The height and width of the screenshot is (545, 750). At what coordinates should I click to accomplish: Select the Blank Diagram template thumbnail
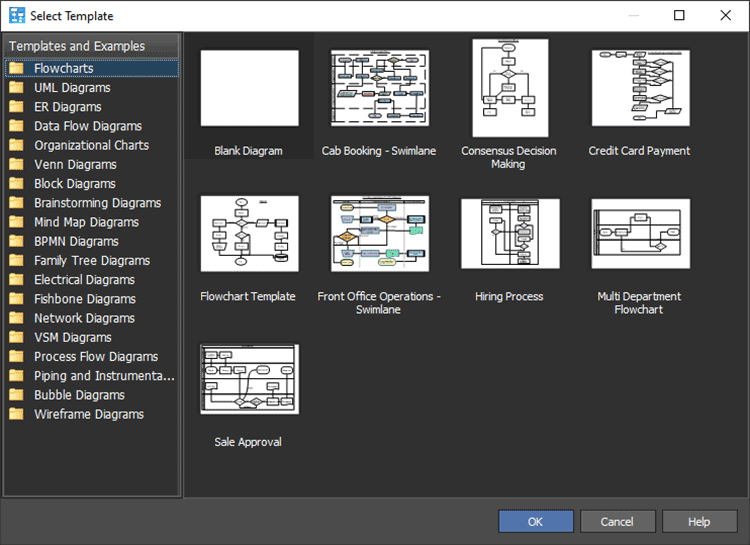pos(249,89)
